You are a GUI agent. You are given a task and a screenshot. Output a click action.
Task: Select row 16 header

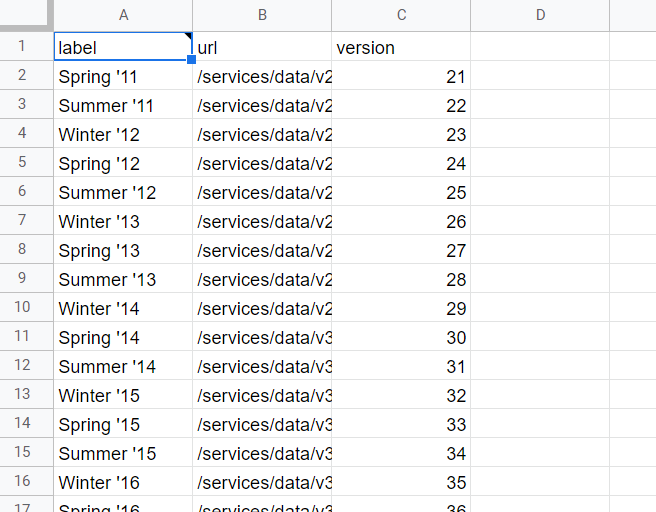(x=26, y=481)
